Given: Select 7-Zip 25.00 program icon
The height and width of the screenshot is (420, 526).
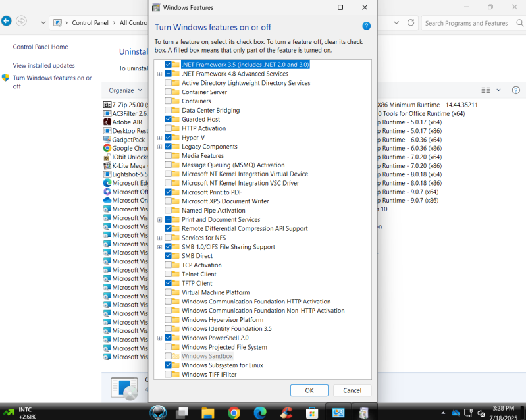Looking at the screenshot, I should 107,105.
